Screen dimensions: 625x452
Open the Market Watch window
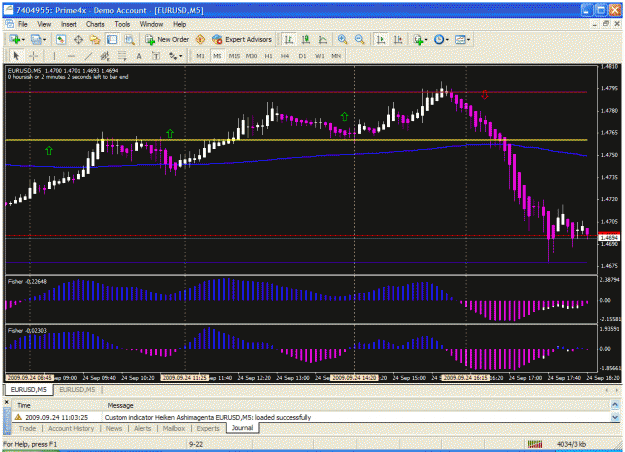click(61, 39)
